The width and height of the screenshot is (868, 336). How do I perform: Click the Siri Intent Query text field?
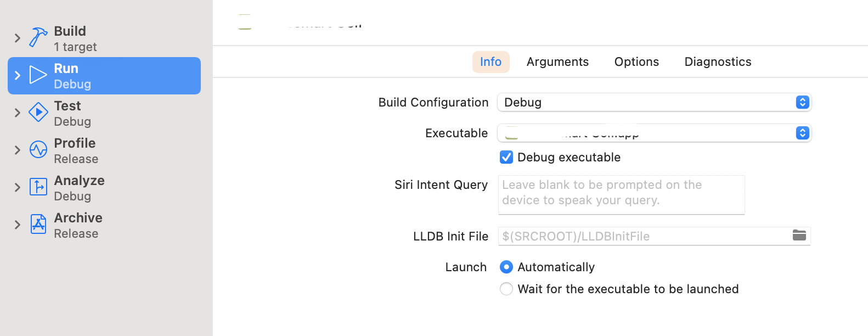(621, 195)
